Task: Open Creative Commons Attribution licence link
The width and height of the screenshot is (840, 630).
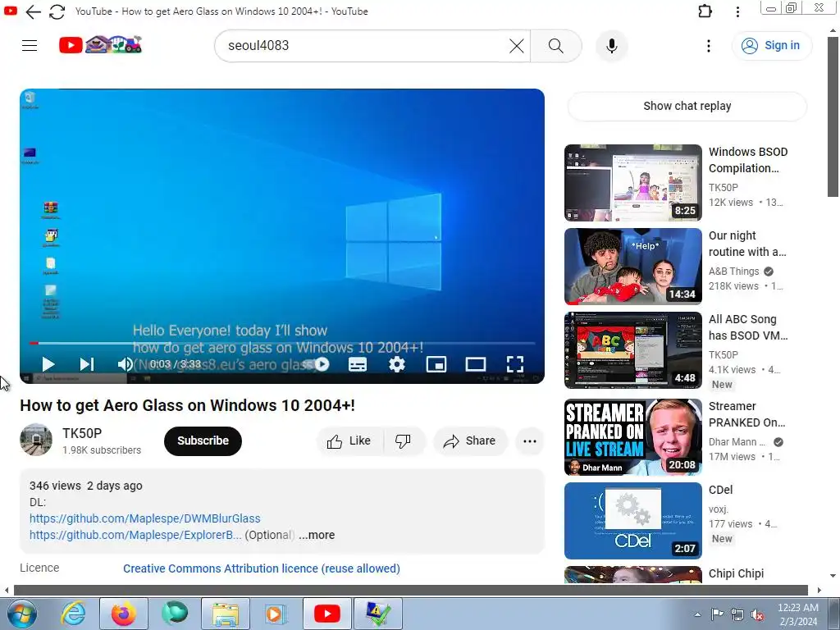Action: pyautogui.click(x=262, y=568)
